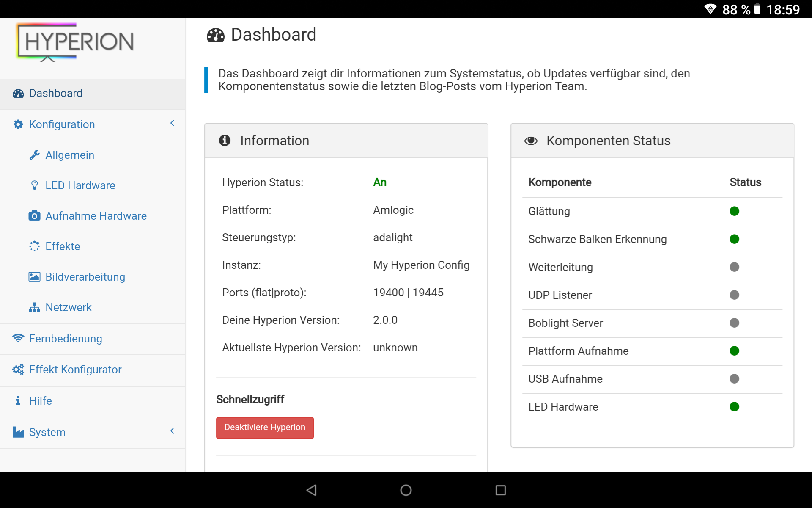Click the Effekt Konfigurator gears icon
The height and width of the screenshot is (508, 812).
point(18,370)
